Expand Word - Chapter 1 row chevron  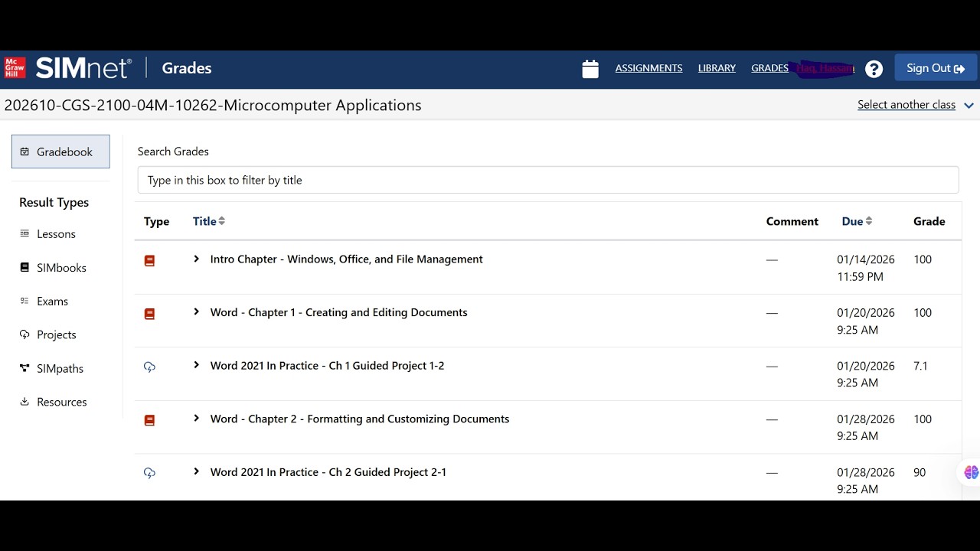[x=196, y=312]
